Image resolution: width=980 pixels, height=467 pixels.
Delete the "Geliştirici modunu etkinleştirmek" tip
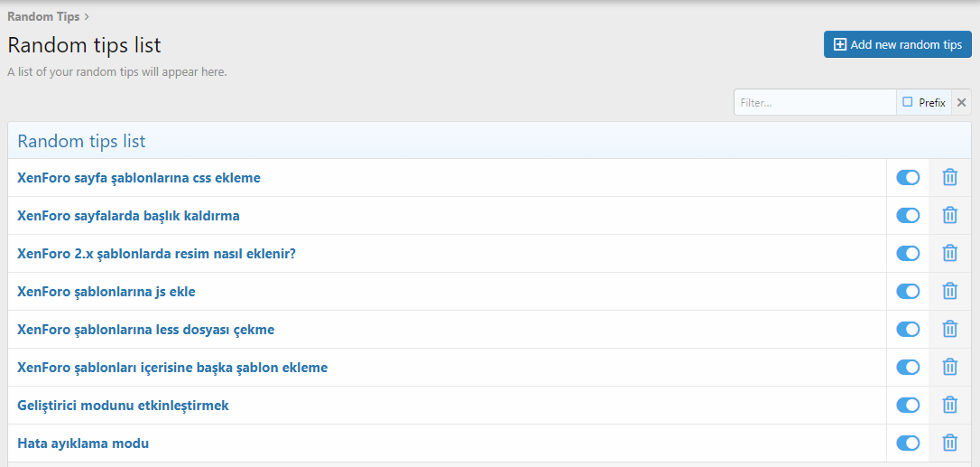[949, 406]
